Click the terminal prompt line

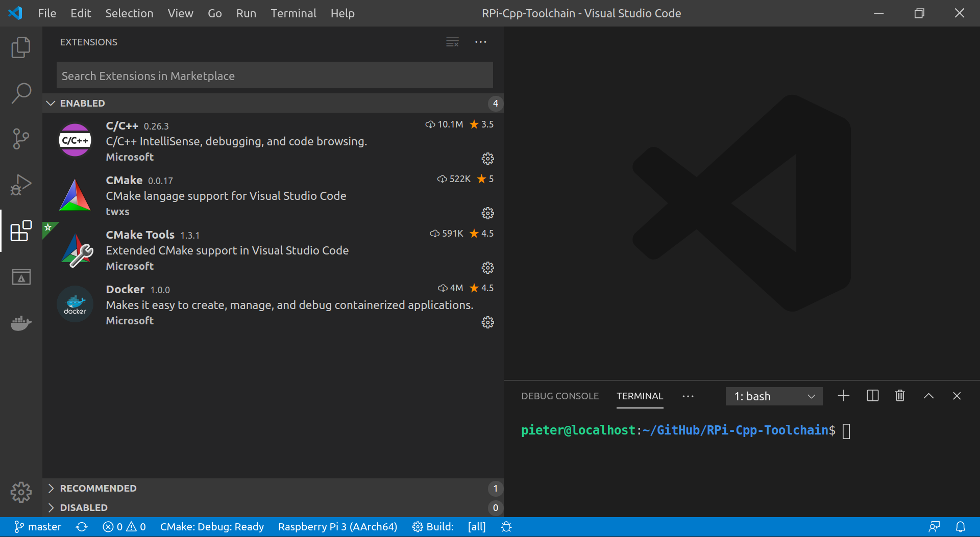(685, 430)
